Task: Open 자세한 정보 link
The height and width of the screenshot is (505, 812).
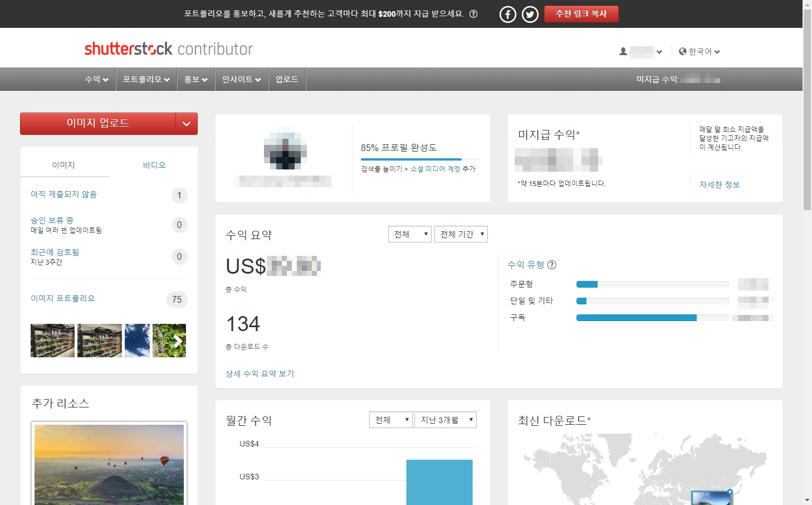Action: tap(720, 184)
